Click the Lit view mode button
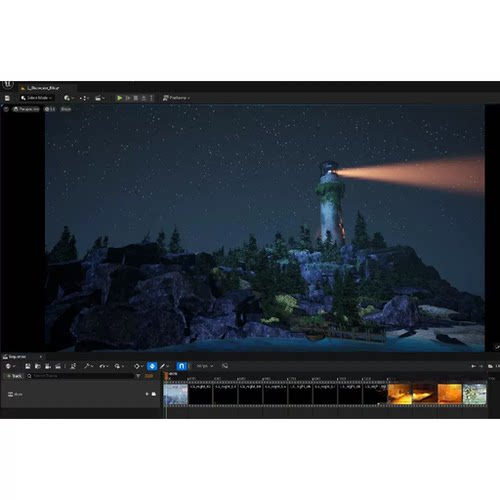This screenshot has height=500, width=500. coord(50,109)
